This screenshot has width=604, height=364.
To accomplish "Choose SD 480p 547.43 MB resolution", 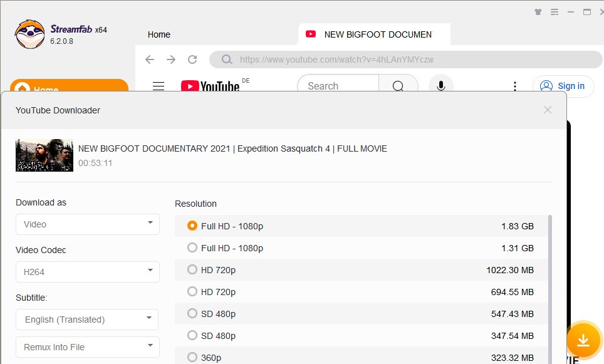I will click(192, 313).
